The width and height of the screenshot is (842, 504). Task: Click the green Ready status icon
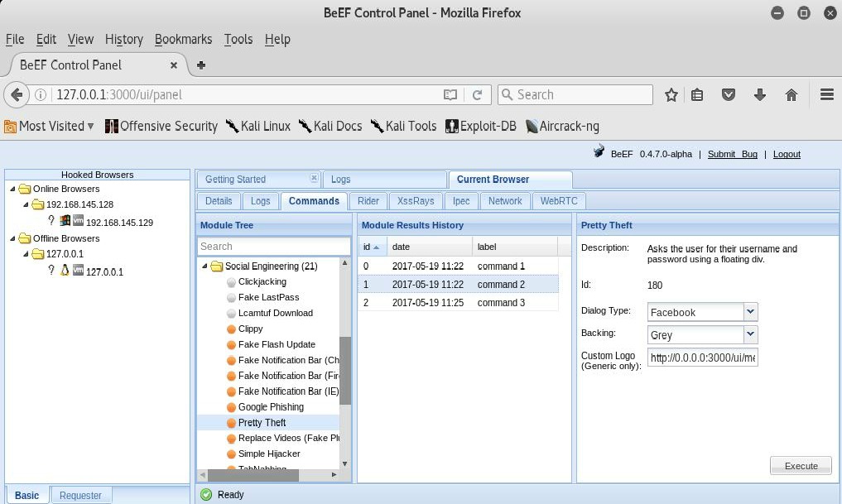pos(206,494)
